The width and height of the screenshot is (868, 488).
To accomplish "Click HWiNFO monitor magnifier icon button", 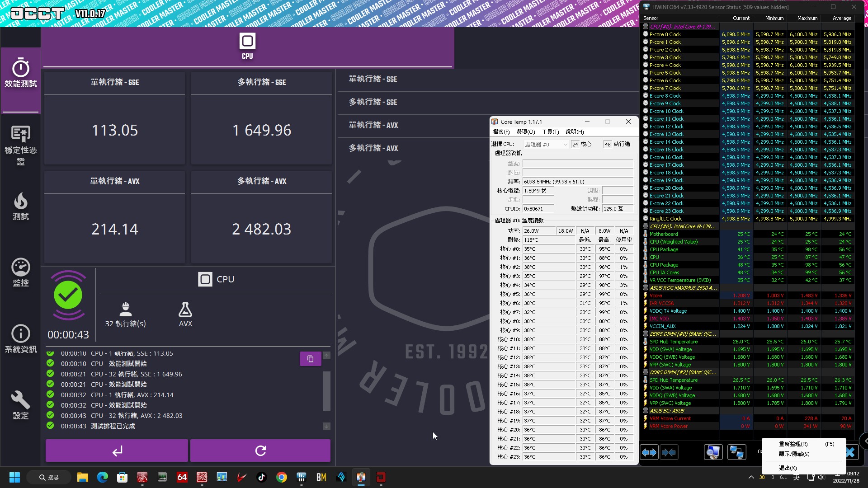I will point(713,452).
